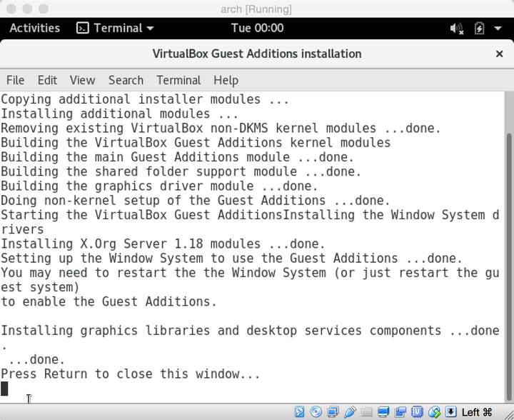Open the Edit menu
Image resolution: width=514 pixels, height=420 pixels.
click(47, 80)
